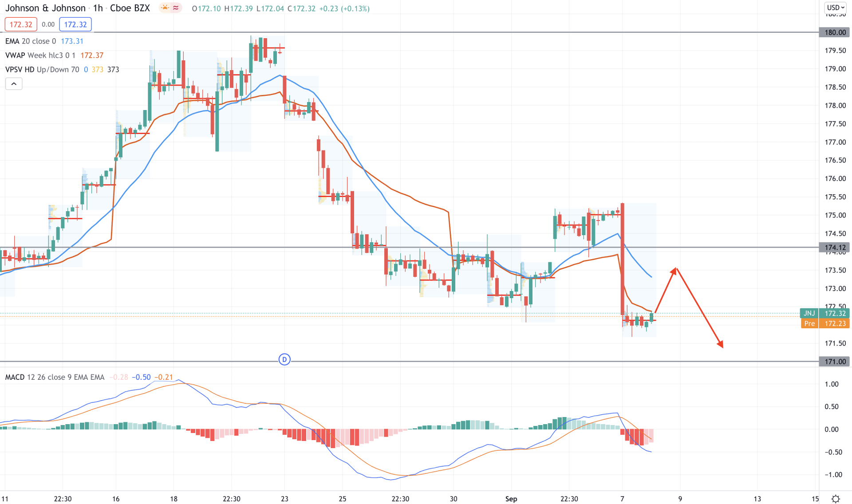Screen dimensions: 852x504
Task: Click the 171.00 horizontal line price label
Action: coord(835,362)
